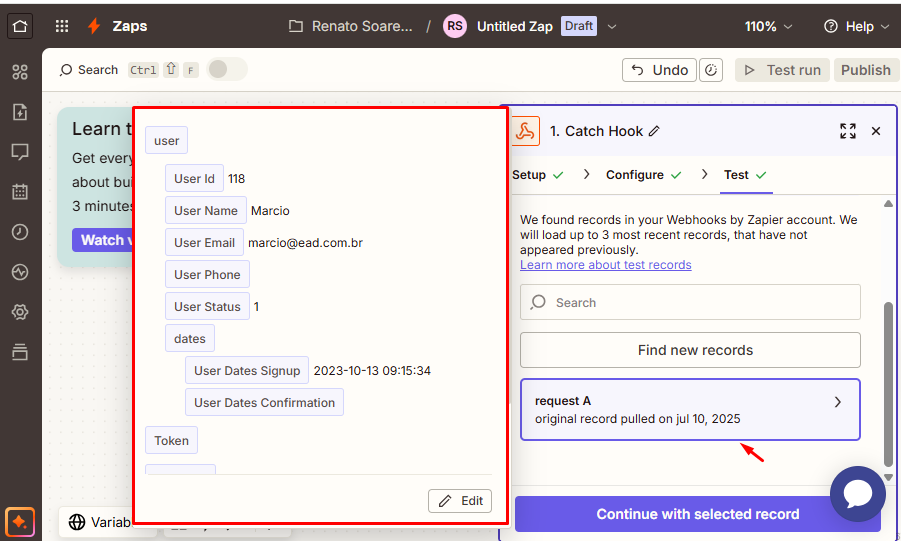Open the Renato Soare... folder
This screenshot has height=541, width=901.
[x=351, y=26]
